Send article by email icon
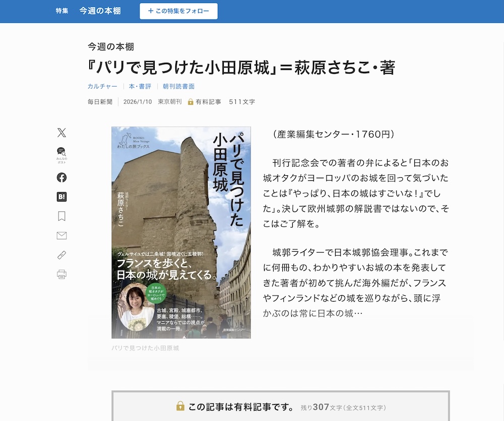 pos(61,236)
